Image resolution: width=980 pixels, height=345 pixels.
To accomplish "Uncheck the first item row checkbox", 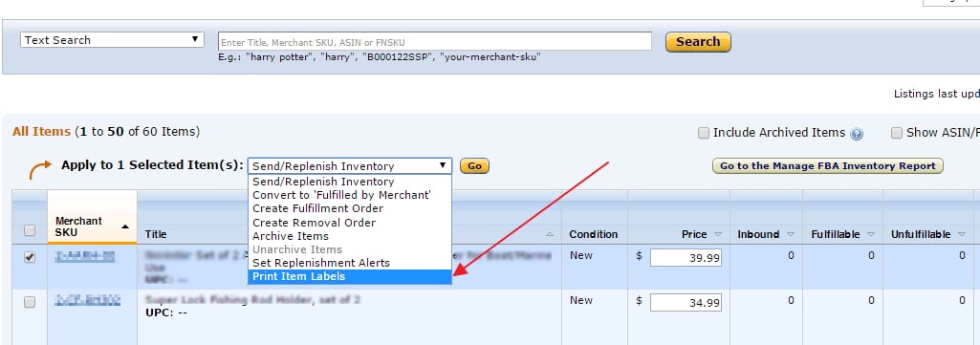I will click(x=30, y=257).
